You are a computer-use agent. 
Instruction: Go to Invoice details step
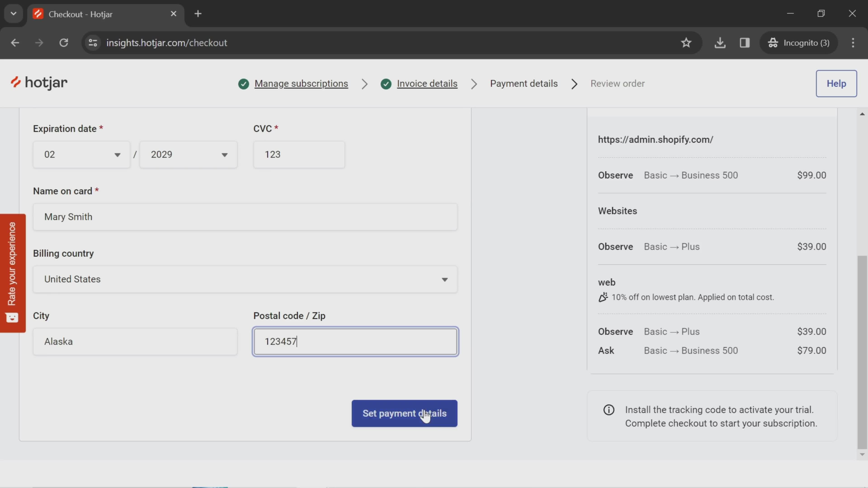[x=427, y=84]
